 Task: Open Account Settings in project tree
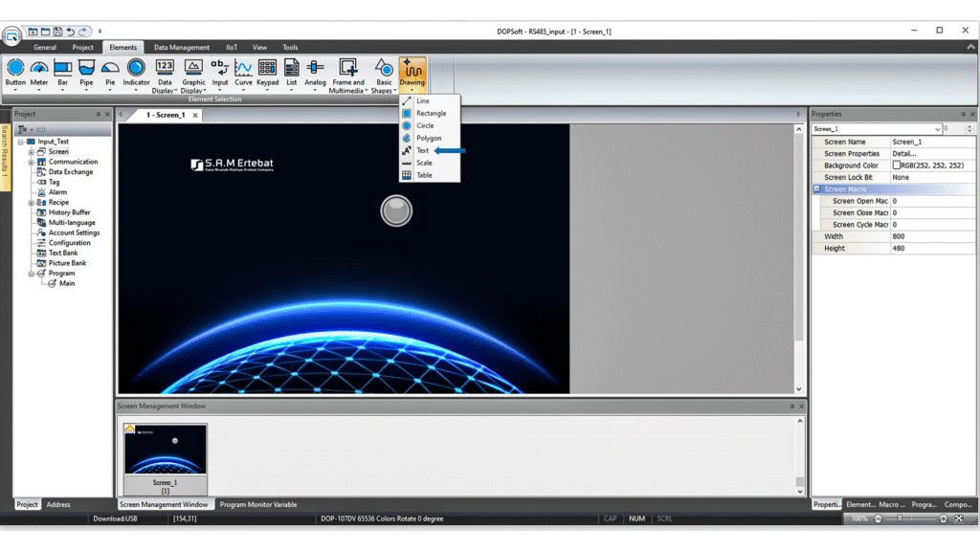(x=74, y=233)
